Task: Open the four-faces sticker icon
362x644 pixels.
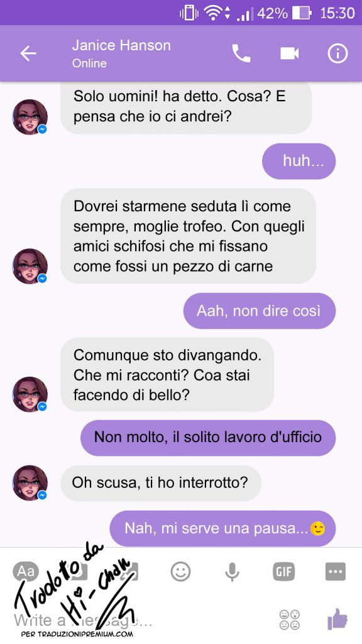Action: [289, 619]
